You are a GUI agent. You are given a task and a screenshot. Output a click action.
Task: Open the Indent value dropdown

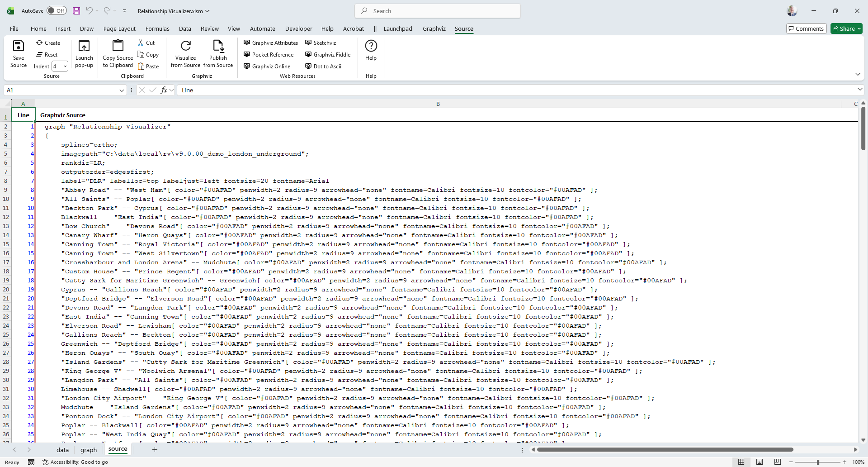[x=65, y=67]
